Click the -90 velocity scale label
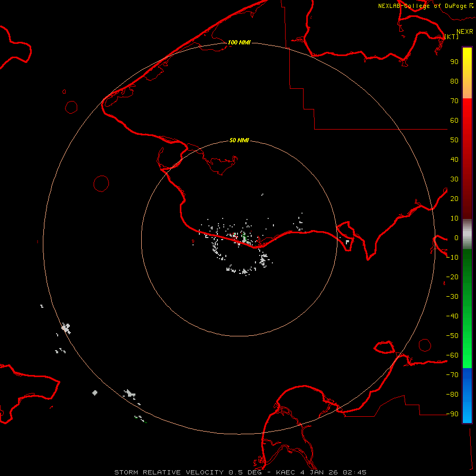This screenshot has width=476, height=476. coord(452,414)
